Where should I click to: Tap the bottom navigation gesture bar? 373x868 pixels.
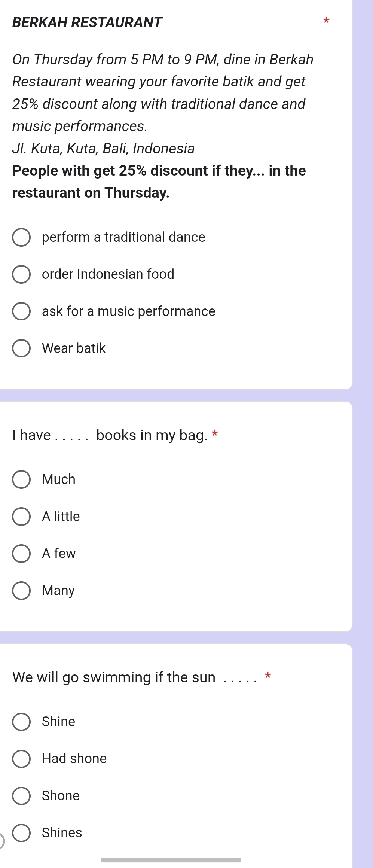pos(171,860)
